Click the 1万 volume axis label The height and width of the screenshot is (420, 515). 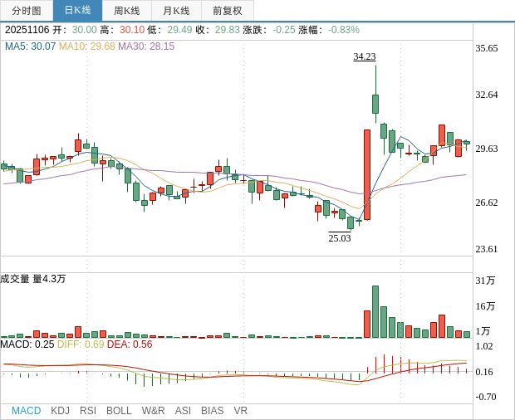483,331
